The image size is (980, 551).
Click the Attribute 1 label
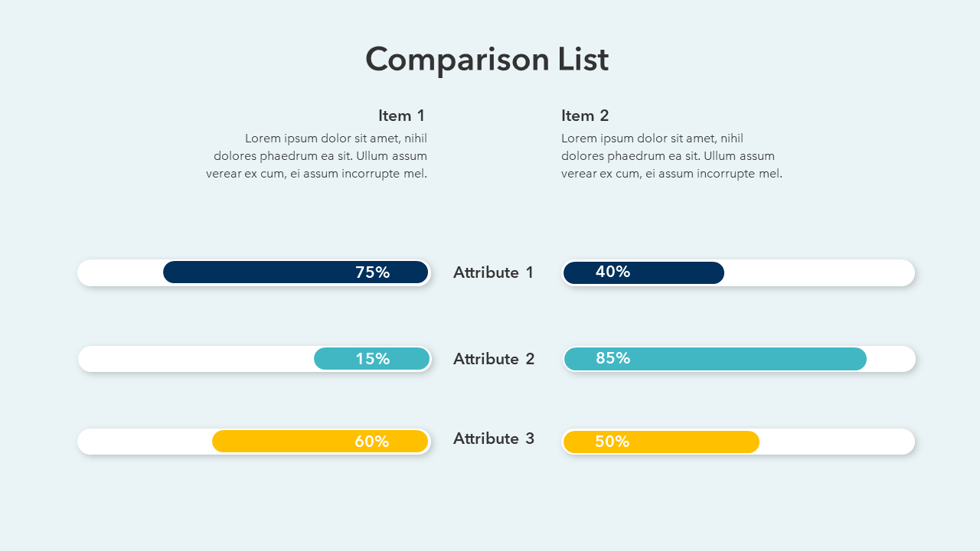(493, 272)
